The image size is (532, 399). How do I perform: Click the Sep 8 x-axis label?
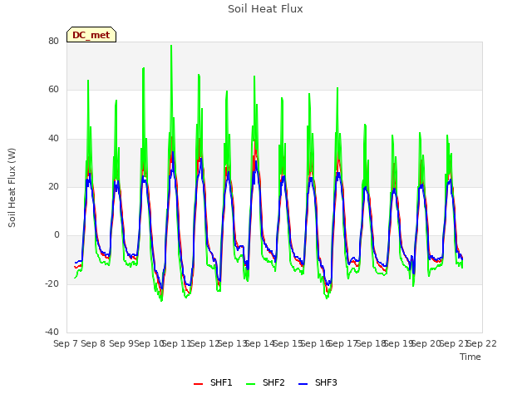(x=93, y=343)
